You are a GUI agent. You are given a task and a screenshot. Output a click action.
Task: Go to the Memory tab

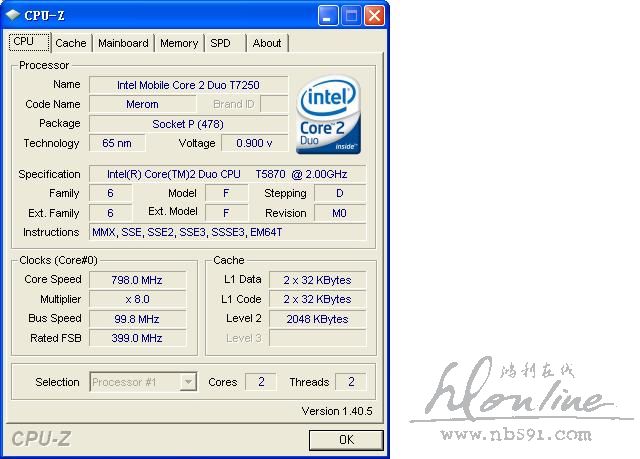click(179, 43)
